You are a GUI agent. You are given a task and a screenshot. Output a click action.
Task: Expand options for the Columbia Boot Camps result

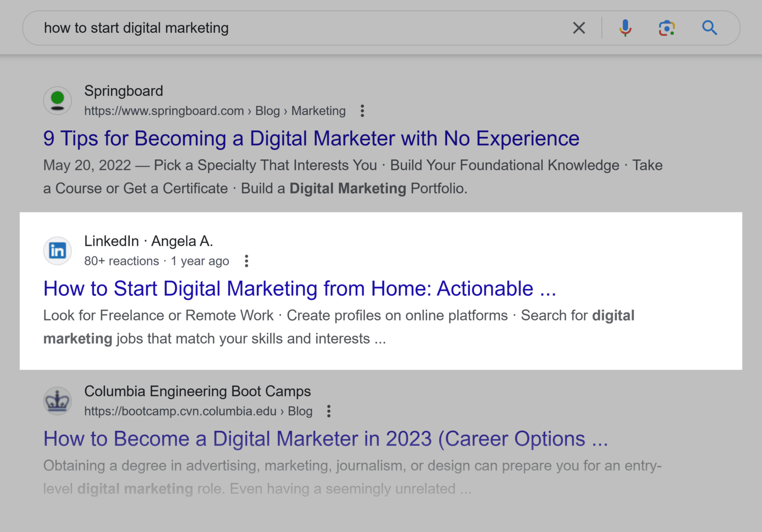[328, 411]
